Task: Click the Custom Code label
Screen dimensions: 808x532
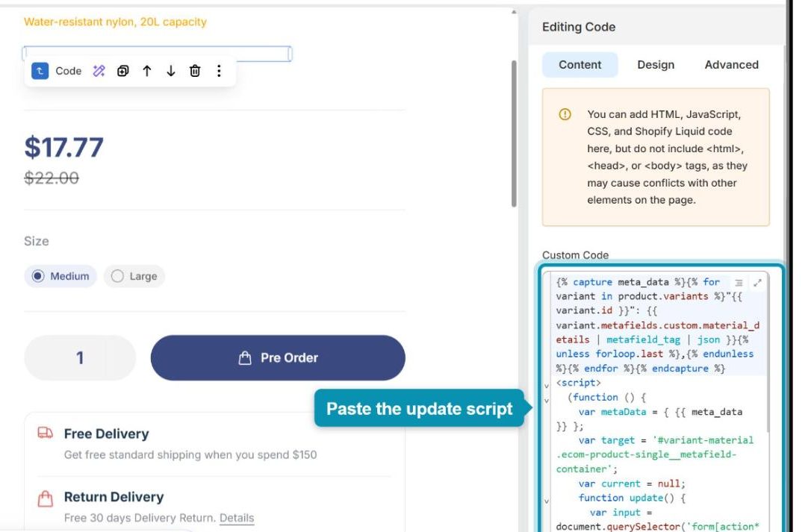Action: (x=575, y=255)
